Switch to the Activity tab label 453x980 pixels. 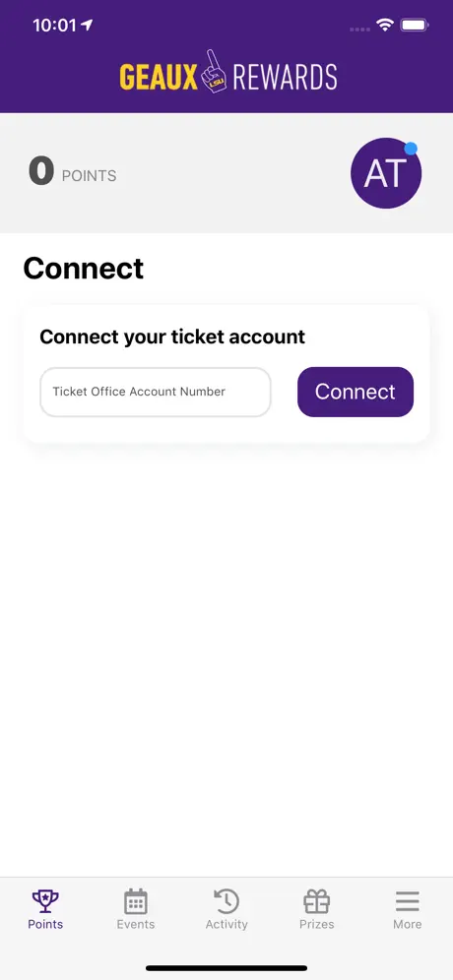(x=226, y=924)
